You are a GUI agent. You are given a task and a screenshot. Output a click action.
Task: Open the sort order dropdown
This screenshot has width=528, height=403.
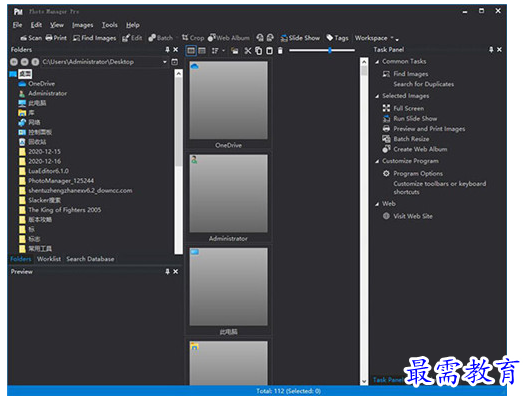[x=218, y=51]
